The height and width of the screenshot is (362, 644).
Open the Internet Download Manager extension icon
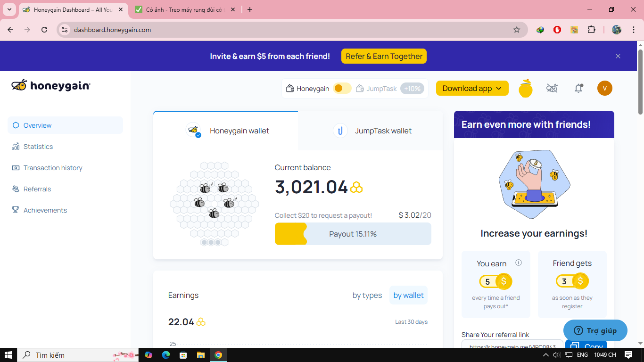click(540, 30)
